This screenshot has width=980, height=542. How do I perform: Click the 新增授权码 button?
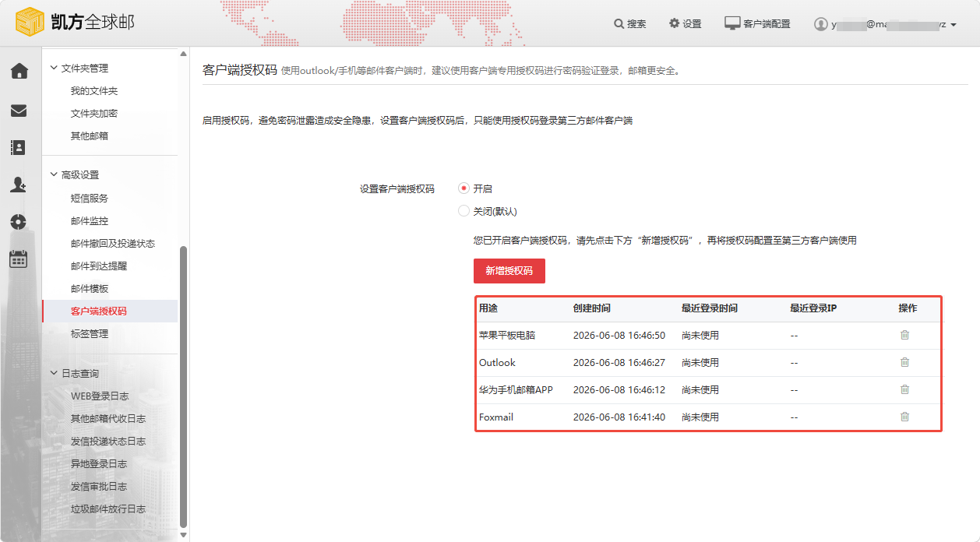509,271
